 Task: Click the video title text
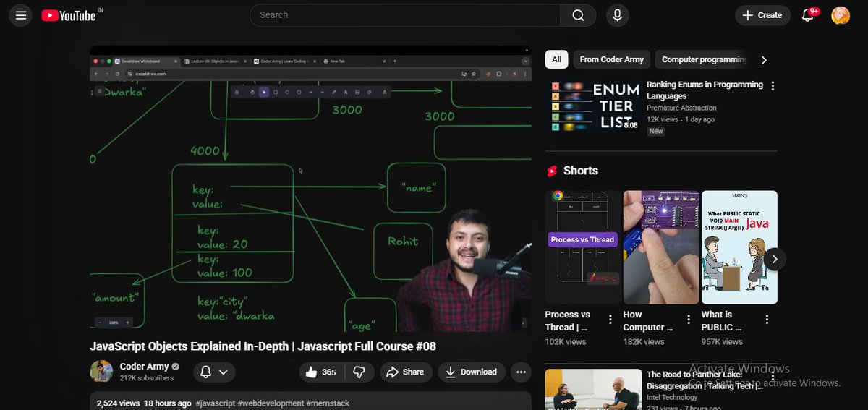[263, 346]
